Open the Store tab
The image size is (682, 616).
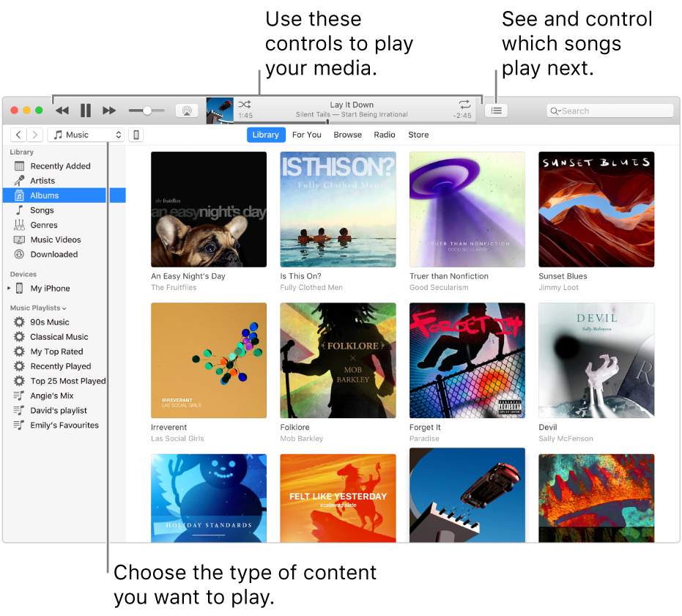pos(418,135)
